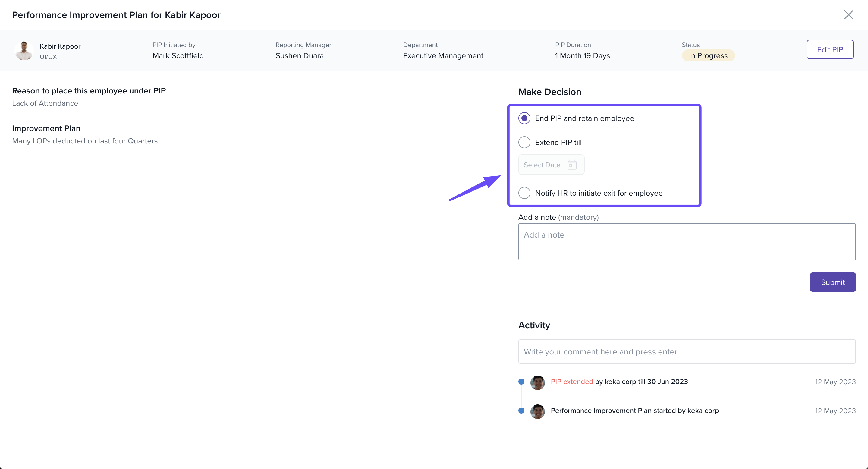Click the Mark Scottfield initiator name

178,55
